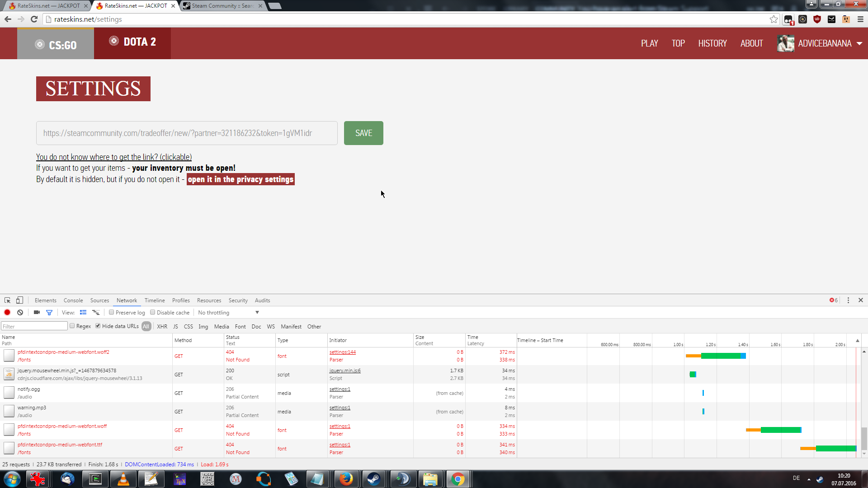Click the trade offer URL input field

coord(187,133)
